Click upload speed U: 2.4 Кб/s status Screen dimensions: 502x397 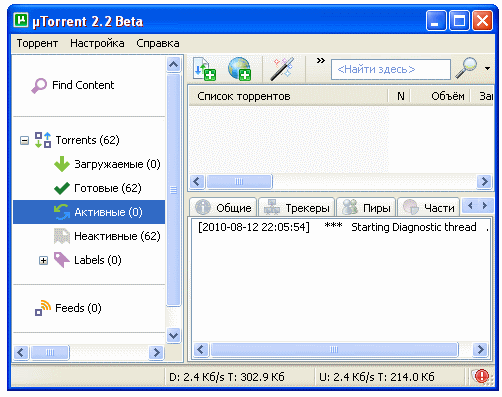tap(377, 377)
